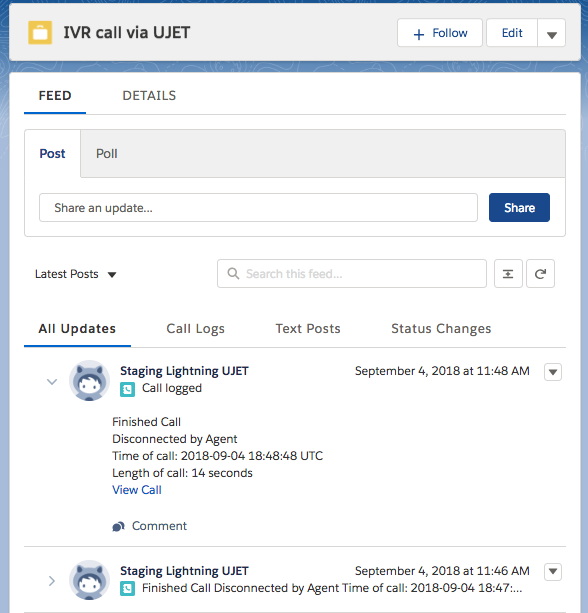The image size is (588, 613).
Task: Collapse the 11:48 AM call log post
Action: 52,382
